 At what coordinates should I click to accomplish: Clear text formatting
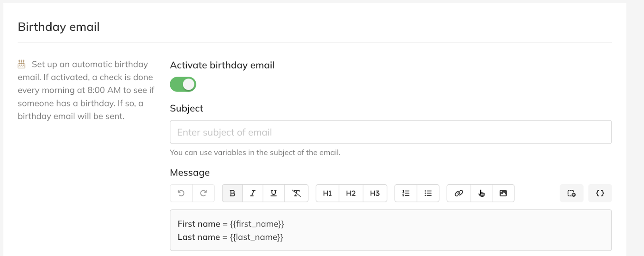[296, 193]
